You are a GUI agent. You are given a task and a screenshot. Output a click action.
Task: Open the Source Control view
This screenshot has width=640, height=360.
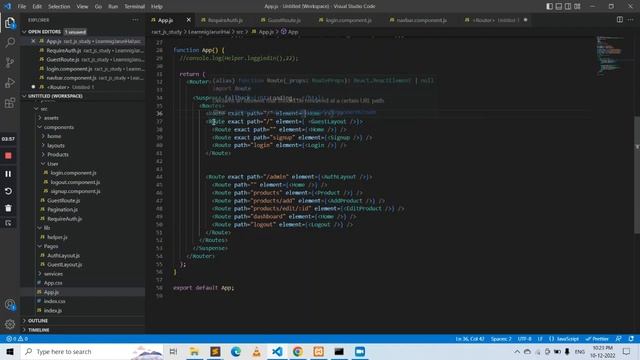click(10, 62)
